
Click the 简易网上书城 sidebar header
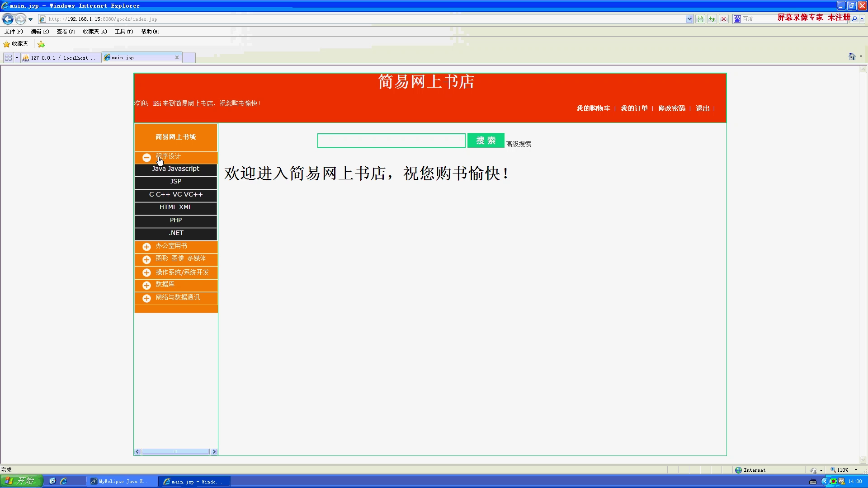pyautogui.click(x=176, y=137)
